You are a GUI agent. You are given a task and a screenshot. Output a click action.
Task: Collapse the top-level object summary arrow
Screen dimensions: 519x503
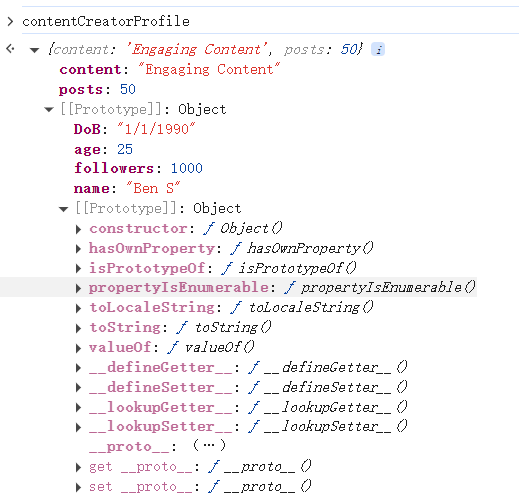(34, 50)
